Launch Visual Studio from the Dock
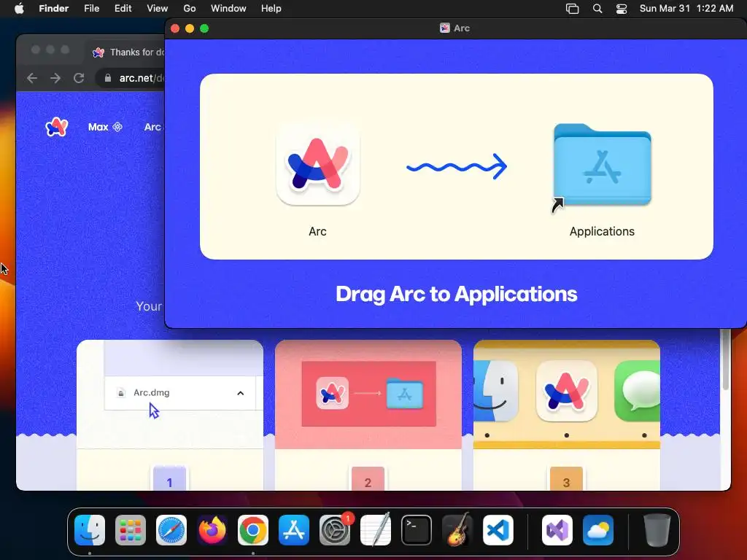Image resolution: width=747 pixels, height=560 pixels. tap(557, 530)
